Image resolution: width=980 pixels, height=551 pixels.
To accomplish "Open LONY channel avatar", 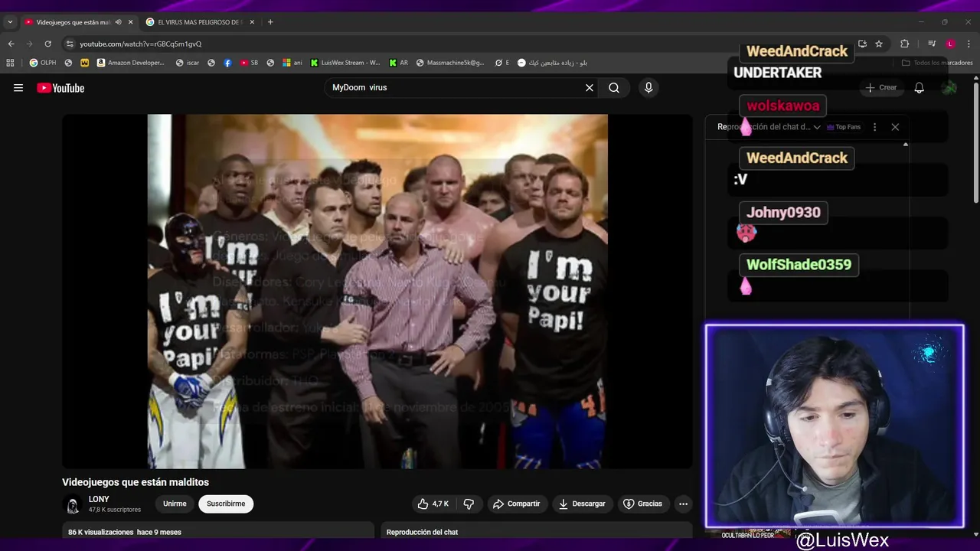I will coord(73,504).
